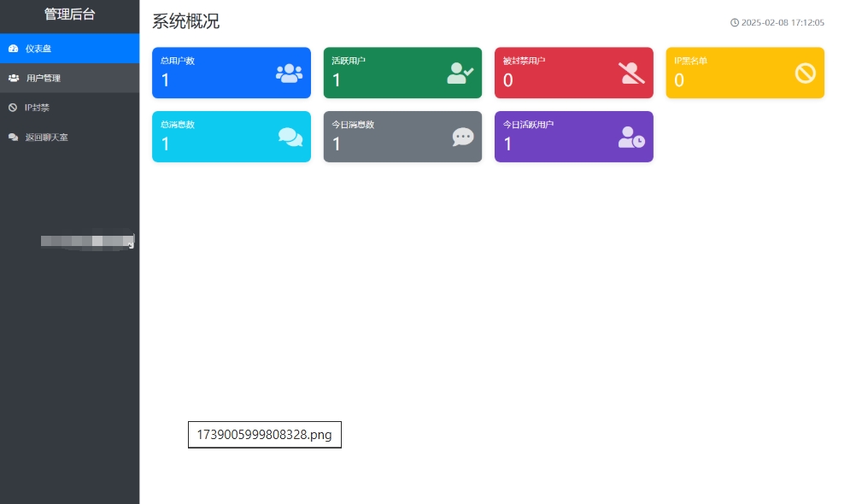Click the 总消息数 card label
This screenshot has height=504, width=862.
pyautogui.click(x=178, y=124)
